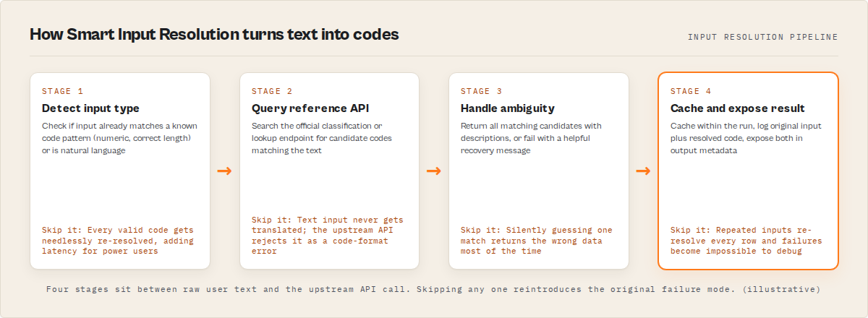This screenshot has width=868, height=318.
Task: Click the STAGE 2 label
Action: click(x=272, y=91)
